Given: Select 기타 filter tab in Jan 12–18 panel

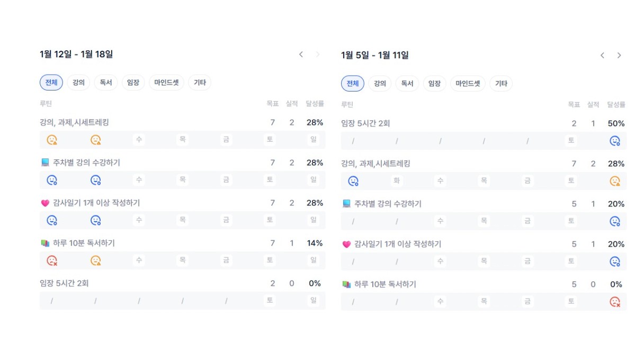Looking at the screenshot, I should [x=200, y=83].
